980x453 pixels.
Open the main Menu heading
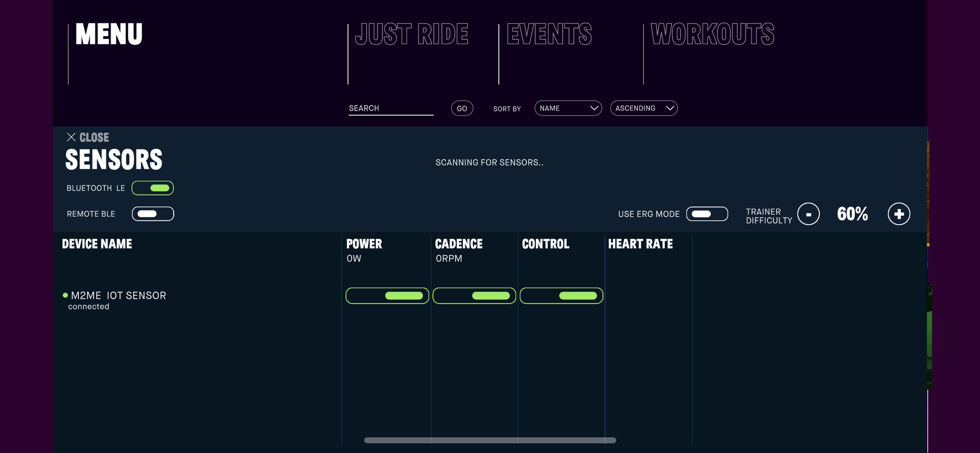click(x=109, y=34)
